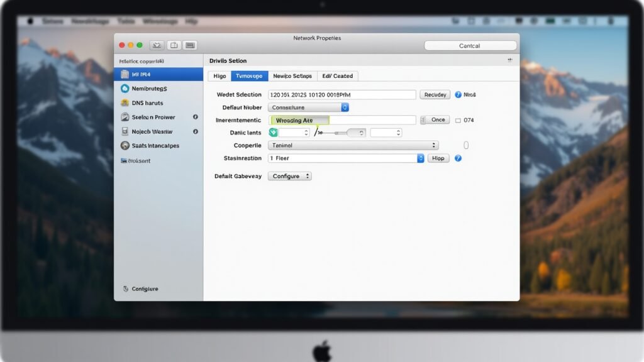Click the Wedet Sdection text field
The height and width of the screenshot is (362, 644).
tap(342, 95)
